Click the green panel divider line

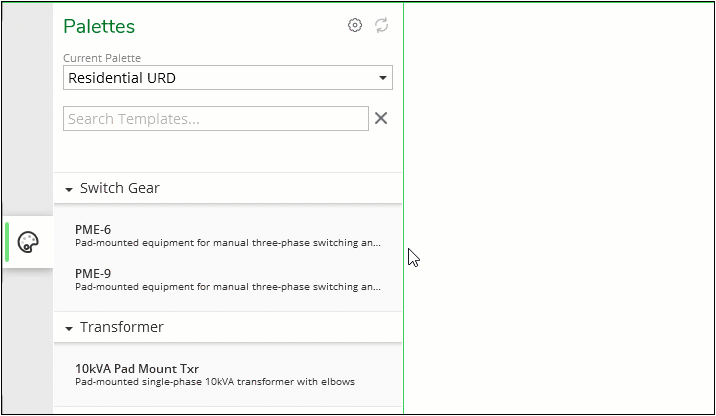point(403,208)
